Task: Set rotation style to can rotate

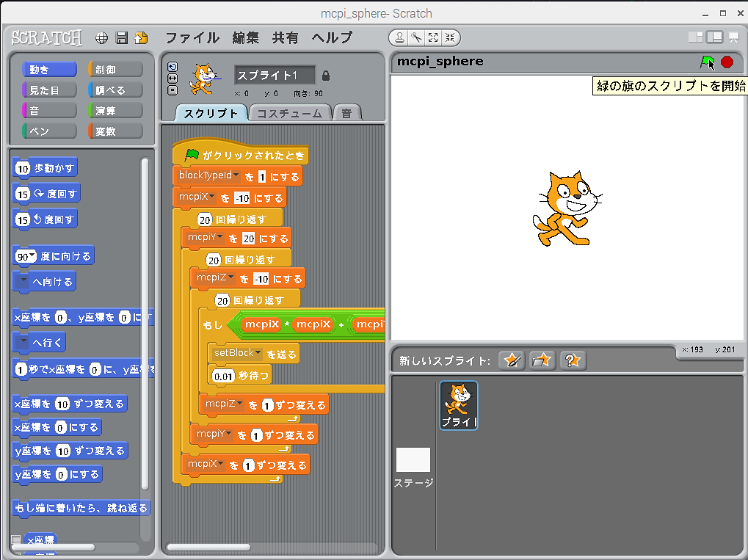Action: click(173, 68)
